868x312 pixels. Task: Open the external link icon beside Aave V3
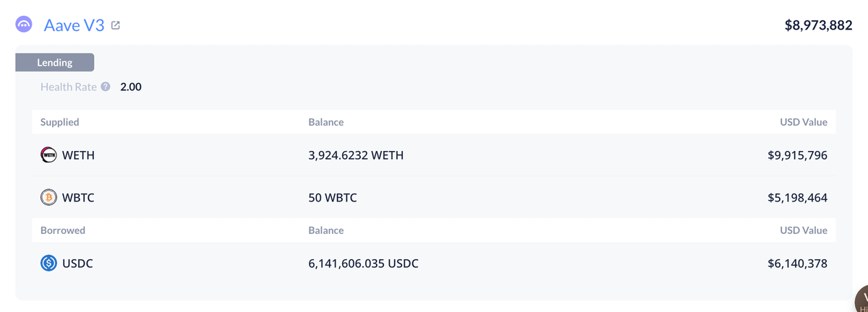click(x=116, y=25)
